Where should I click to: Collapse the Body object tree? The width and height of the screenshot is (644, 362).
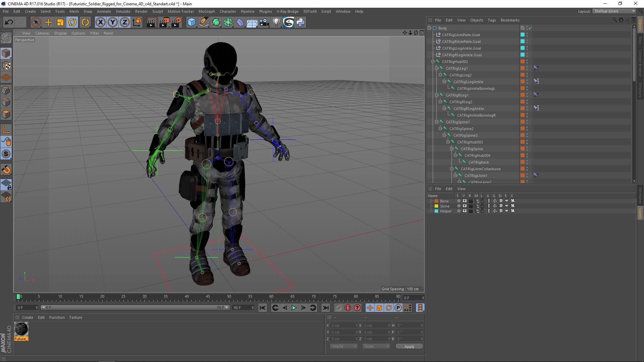(429, 28)
